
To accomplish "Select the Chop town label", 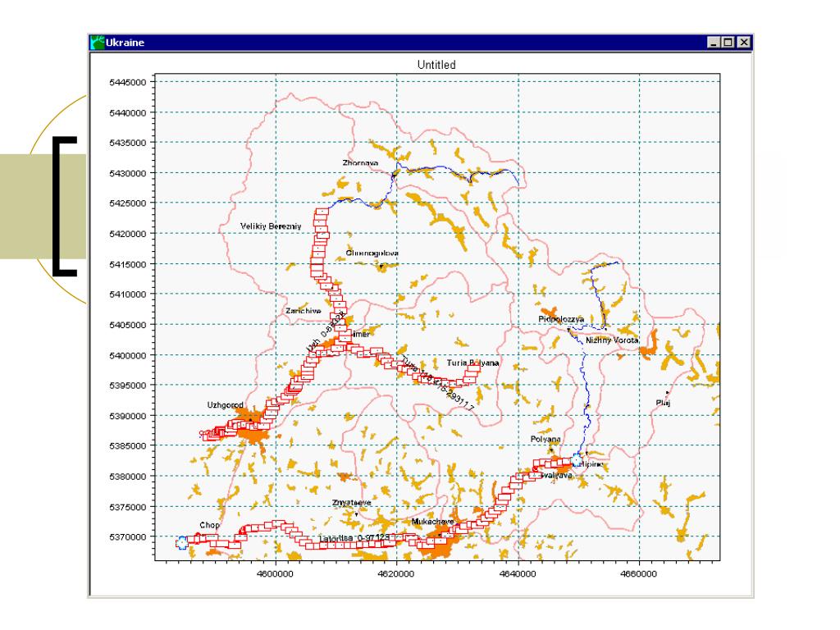I will point(209,525).
